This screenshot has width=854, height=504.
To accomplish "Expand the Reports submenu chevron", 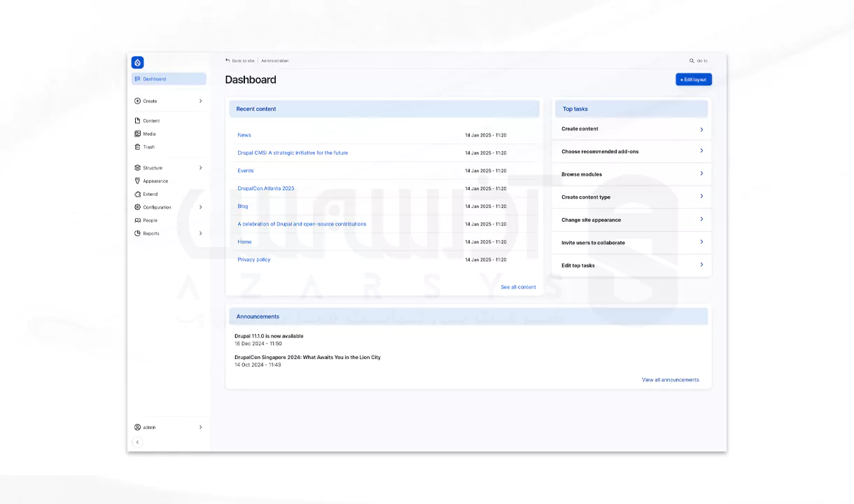I will (x=200, y=233).
